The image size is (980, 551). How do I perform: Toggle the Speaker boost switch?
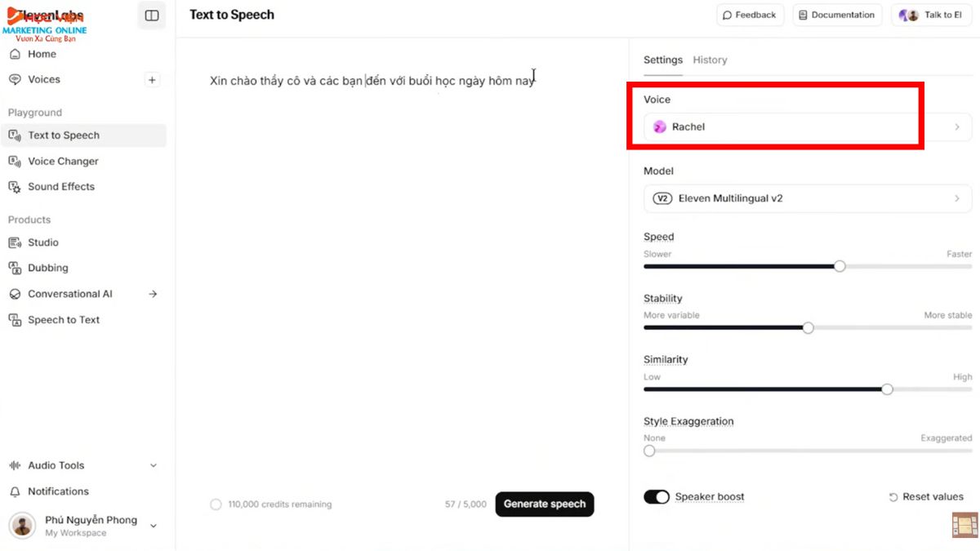tap(657, 496)
